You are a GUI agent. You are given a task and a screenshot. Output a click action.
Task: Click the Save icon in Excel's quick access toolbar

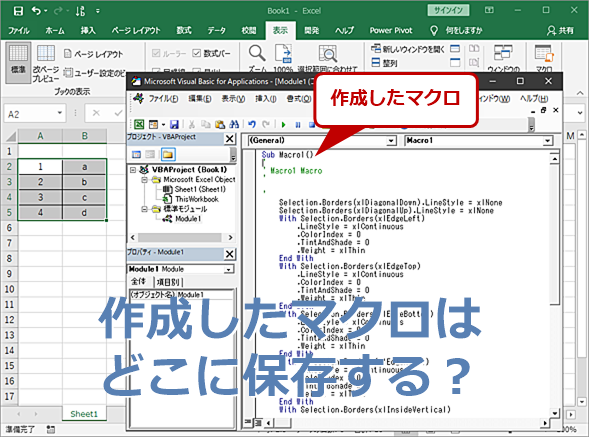[18, 11]
